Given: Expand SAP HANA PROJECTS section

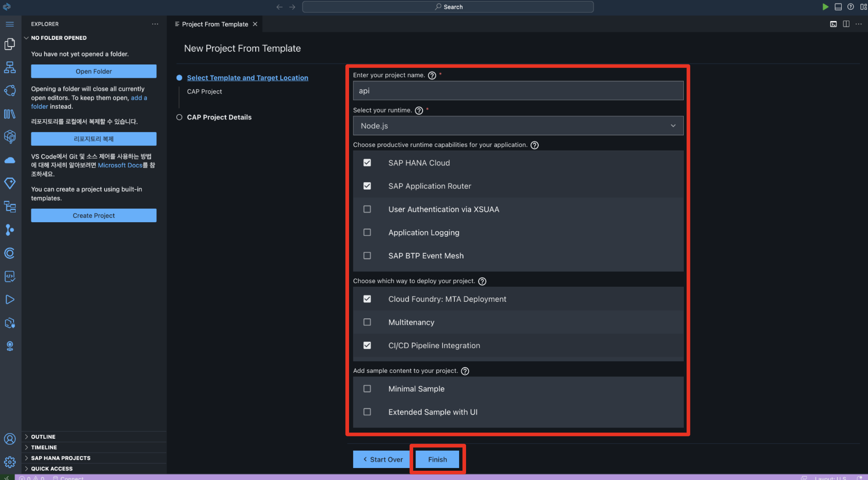Looking at the screenshot, I should pyautogui.click(x=61, y=458).
